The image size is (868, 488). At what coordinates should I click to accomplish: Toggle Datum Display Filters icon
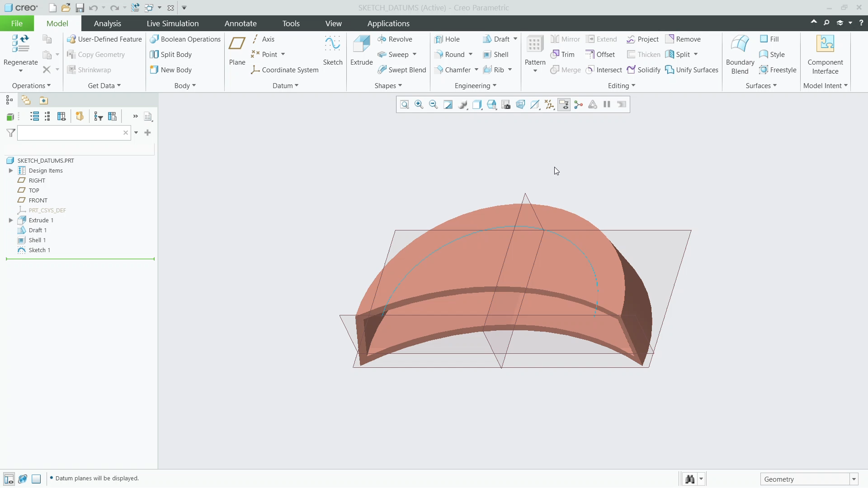coord(549,105)
